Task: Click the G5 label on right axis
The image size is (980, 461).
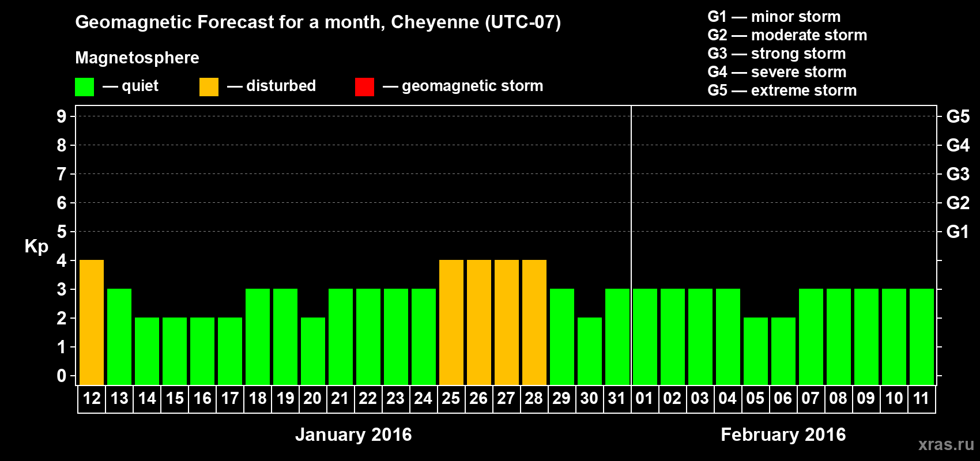Action: [958, 116]
